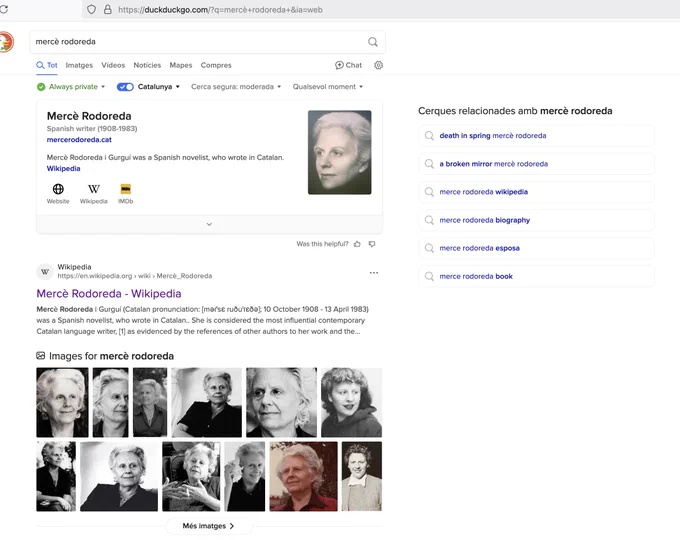The width and height of the screenshot is (680, 540).
Task: Click Was this helpful? text
Action: 322,244
